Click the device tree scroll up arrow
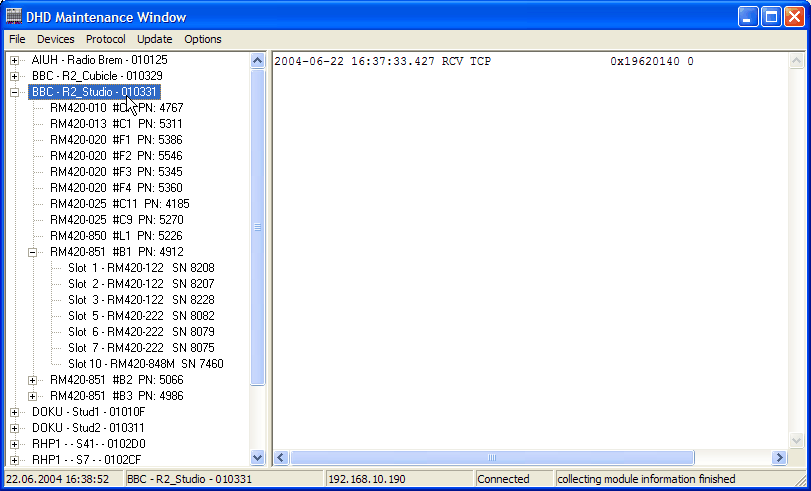This screenshot has height=491, width=811. pos(257,61)
